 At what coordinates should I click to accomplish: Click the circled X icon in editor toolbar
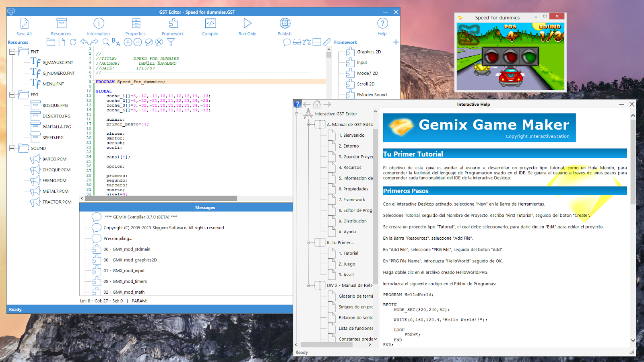point(159,42)
